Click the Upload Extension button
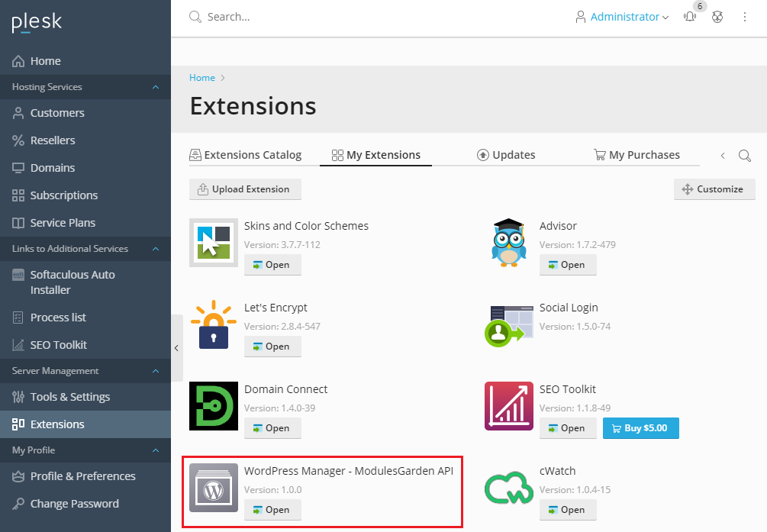The height and width of the screenshot is (532, 767). tap(245, 189)
